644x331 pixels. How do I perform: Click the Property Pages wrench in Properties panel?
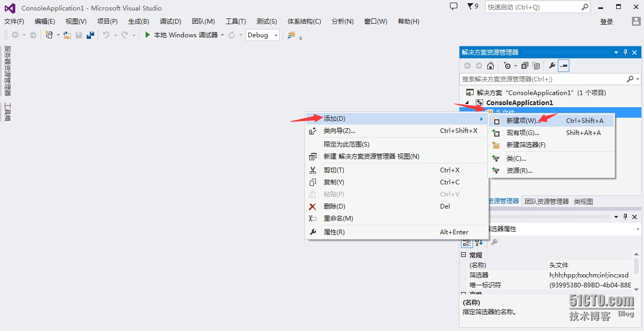[494, 242]
